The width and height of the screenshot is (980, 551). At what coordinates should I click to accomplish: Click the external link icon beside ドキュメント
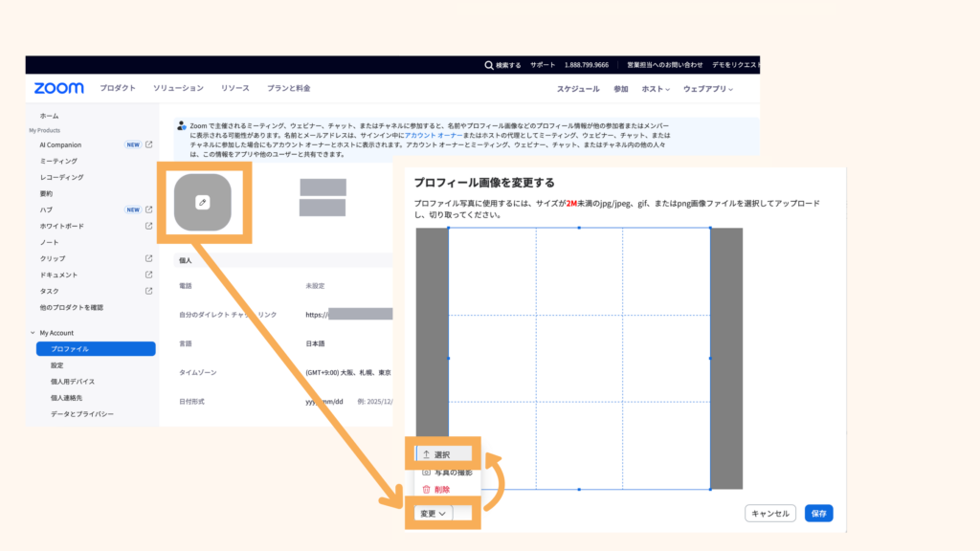[x=148, y=275]
